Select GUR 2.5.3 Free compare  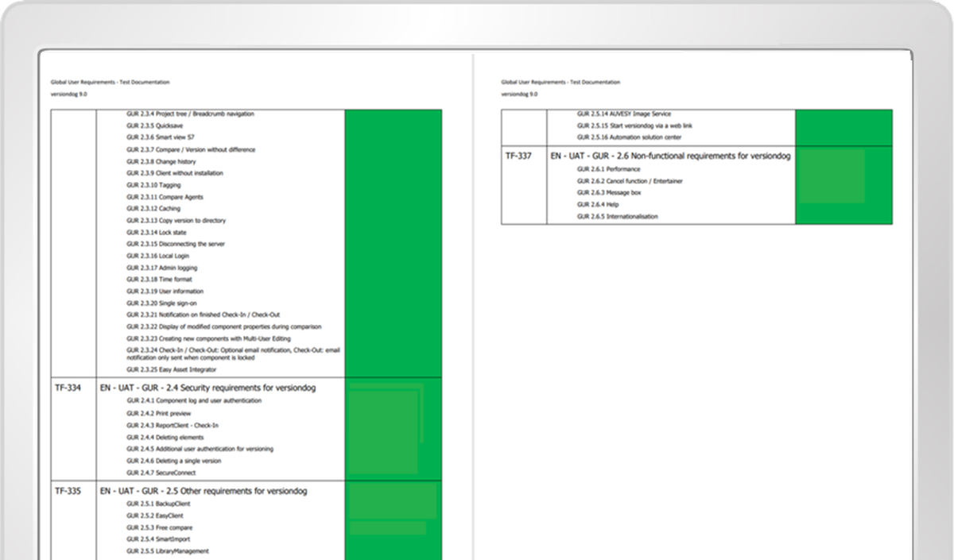pyautogui.click(x=159, y=527)
